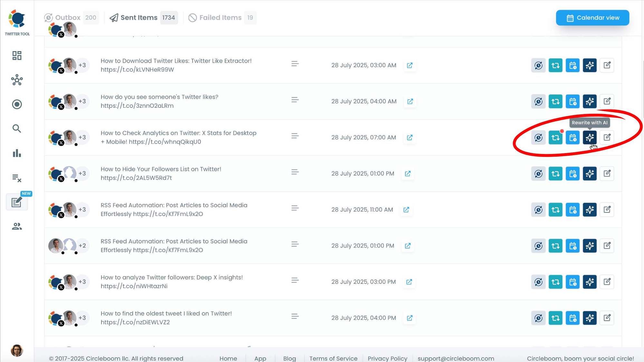Open the sidebar dashboard grid icon
644x362 pixels.
point(17,55)
